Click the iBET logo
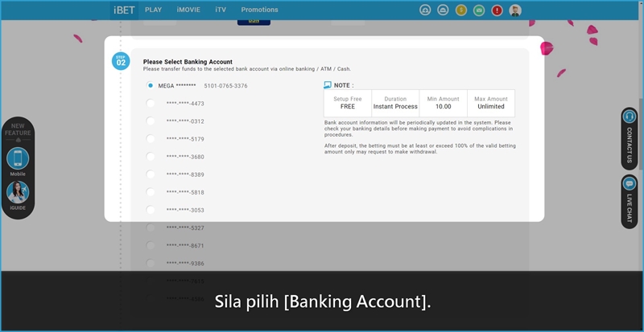Viewport: 644px width, 332px height. 124,10
